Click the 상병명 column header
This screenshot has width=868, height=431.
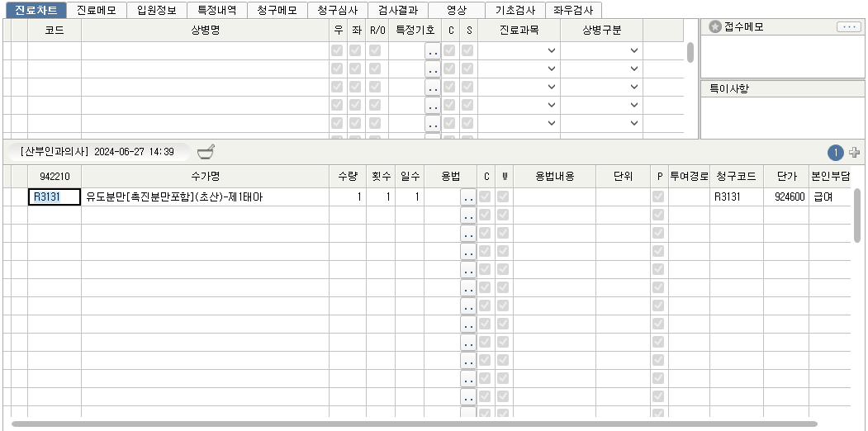tap(204, 29)
